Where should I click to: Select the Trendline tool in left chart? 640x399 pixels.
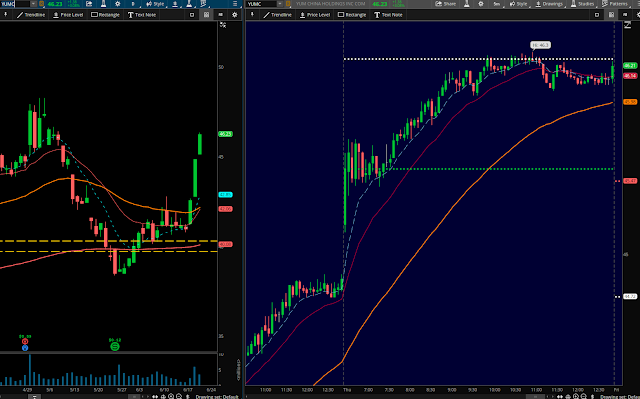[x=31, y=15]
